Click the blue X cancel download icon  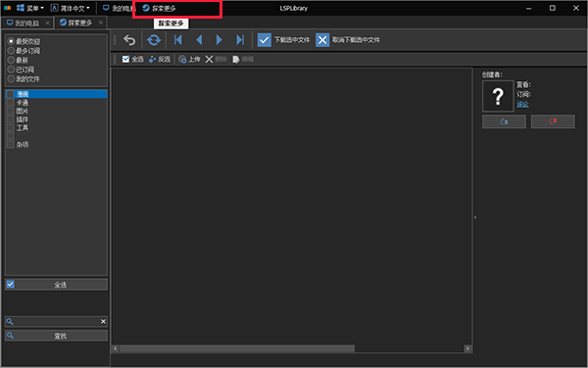322,40
